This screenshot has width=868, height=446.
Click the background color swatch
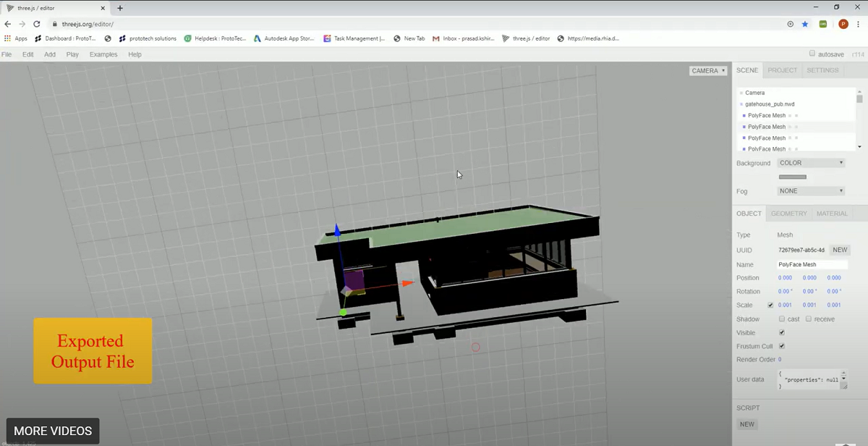tap(792, 177)
